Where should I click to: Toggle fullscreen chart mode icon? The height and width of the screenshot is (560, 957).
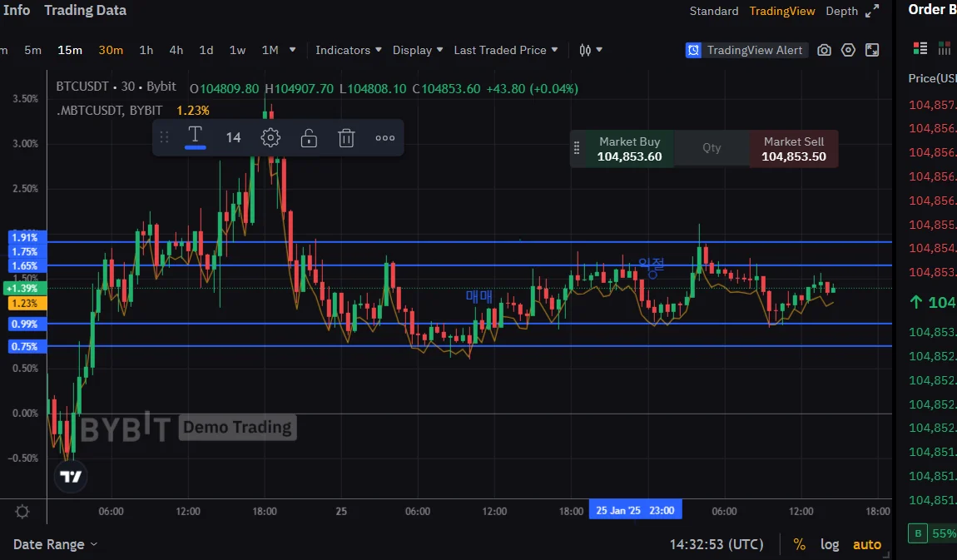point(872,50)
